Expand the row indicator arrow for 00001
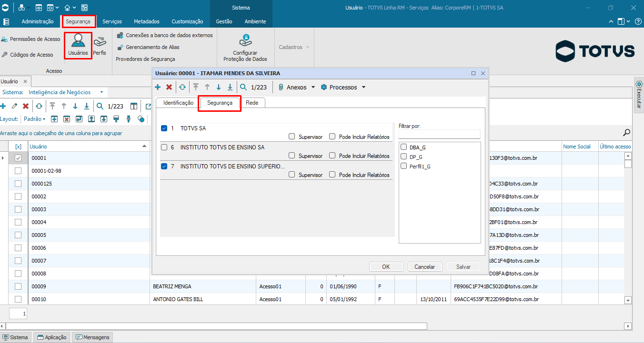644x343 pixels. pos(3,158)
